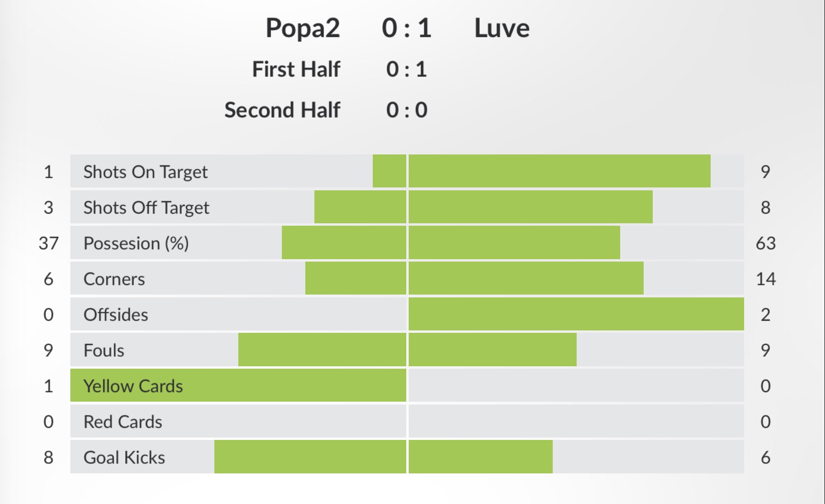Image resolution: width=825 pixels, height=504 pixels.
Task: Select the second half score 0 : 0
Action: 406,110
